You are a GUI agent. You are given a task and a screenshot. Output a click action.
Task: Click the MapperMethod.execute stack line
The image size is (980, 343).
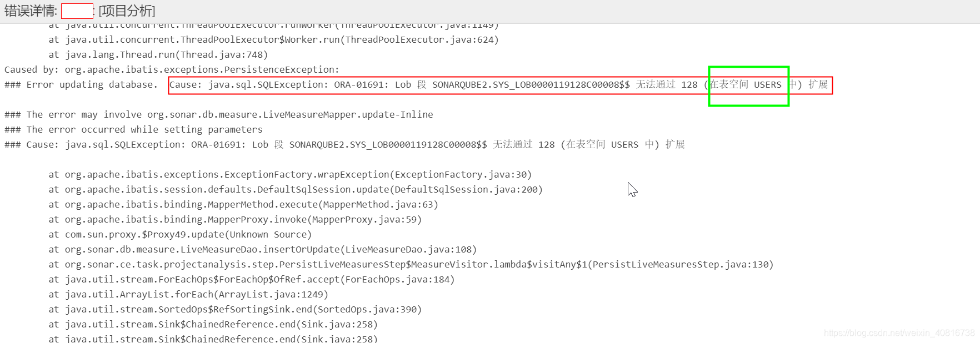click(x=243, y=205)
